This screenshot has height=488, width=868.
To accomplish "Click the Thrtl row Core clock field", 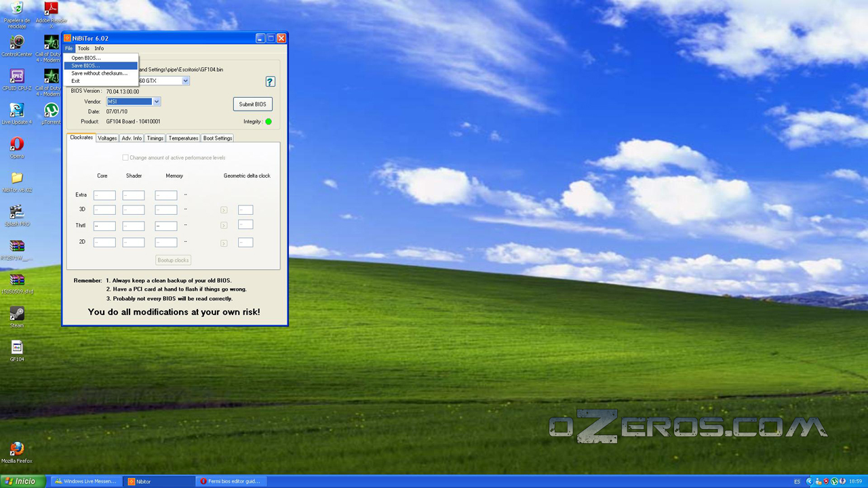I will point(104,226).
